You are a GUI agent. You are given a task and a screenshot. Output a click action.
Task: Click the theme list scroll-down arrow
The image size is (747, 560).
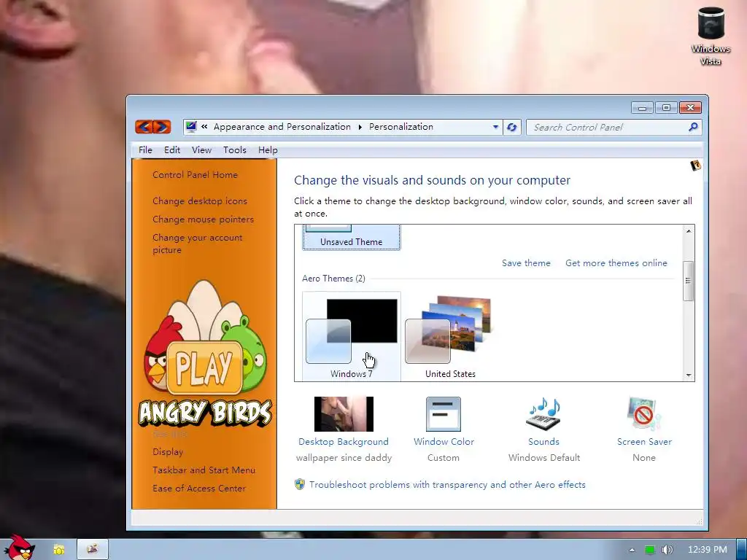point(689,376)
